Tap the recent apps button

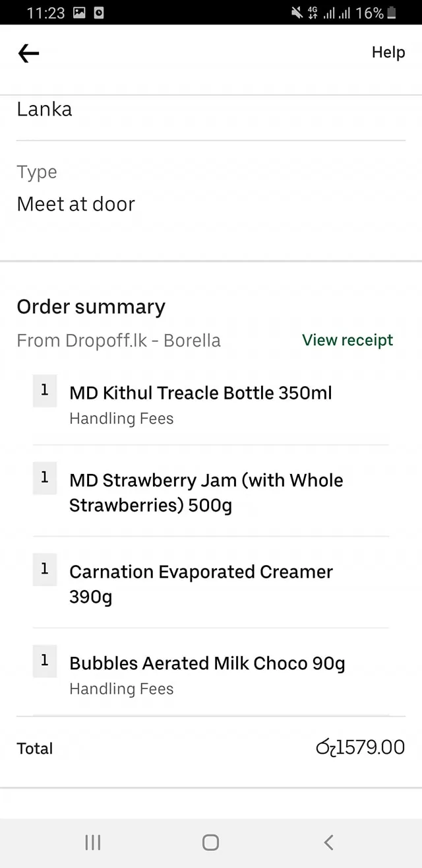tap(92, 842)
